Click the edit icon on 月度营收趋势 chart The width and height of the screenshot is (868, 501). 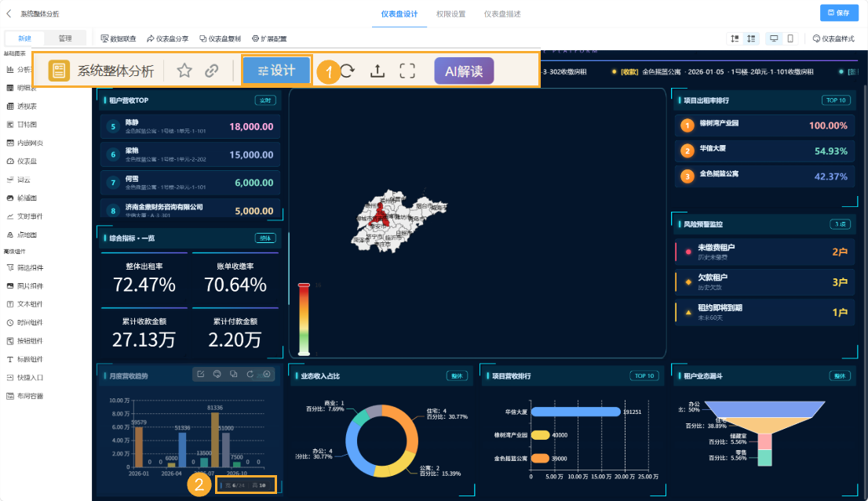coord(201,374)
